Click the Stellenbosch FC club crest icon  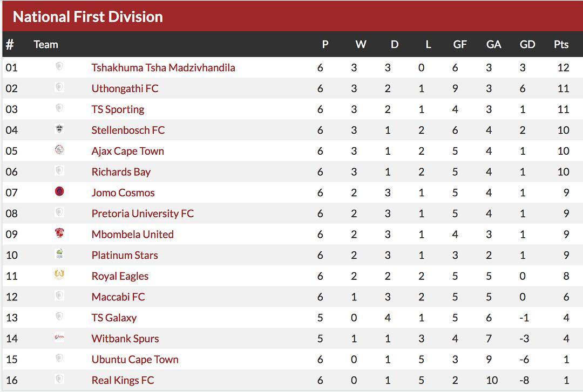[x=59, y=129]
